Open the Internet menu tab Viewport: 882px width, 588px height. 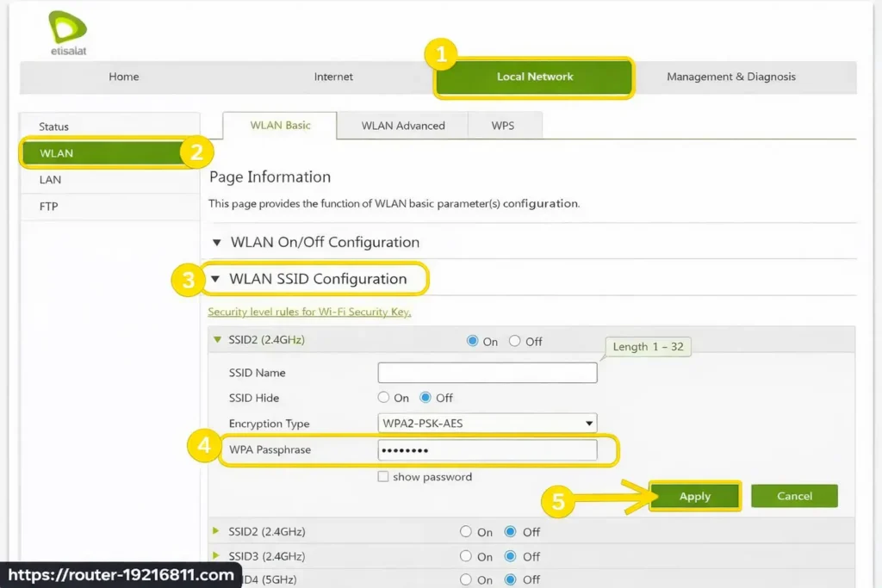point(333,77)
